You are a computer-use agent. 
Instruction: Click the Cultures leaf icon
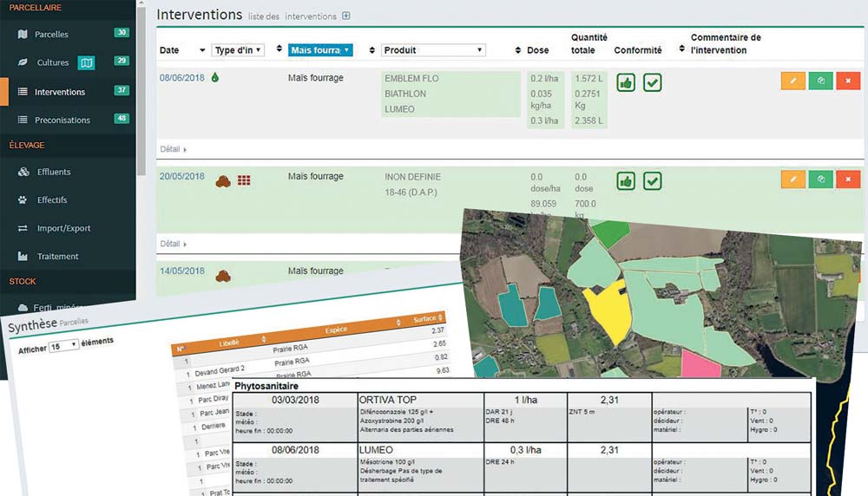pyautogui.click(x=23, y=62)
